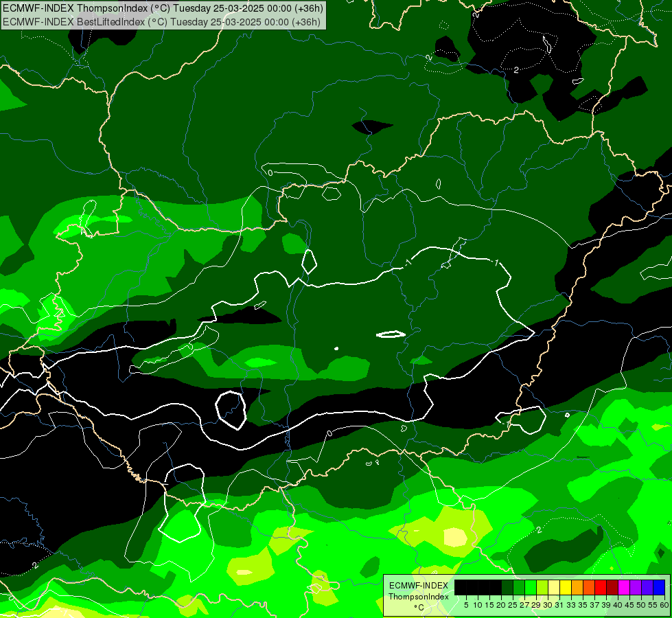Click the bright green legend swatch between 27 and 29
Screen dimensions: 672x618
point(531,587)
